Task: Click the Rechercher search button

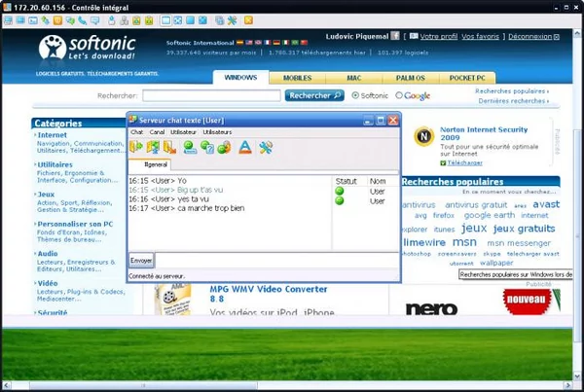Action: click(x=314, y=95)
